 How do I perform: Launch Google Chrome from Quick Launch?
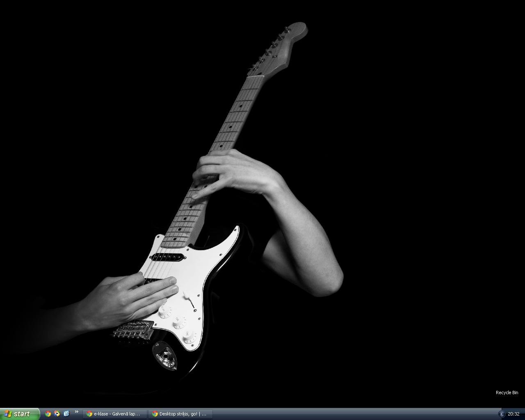pyautogui.click(x=48, y=414)
